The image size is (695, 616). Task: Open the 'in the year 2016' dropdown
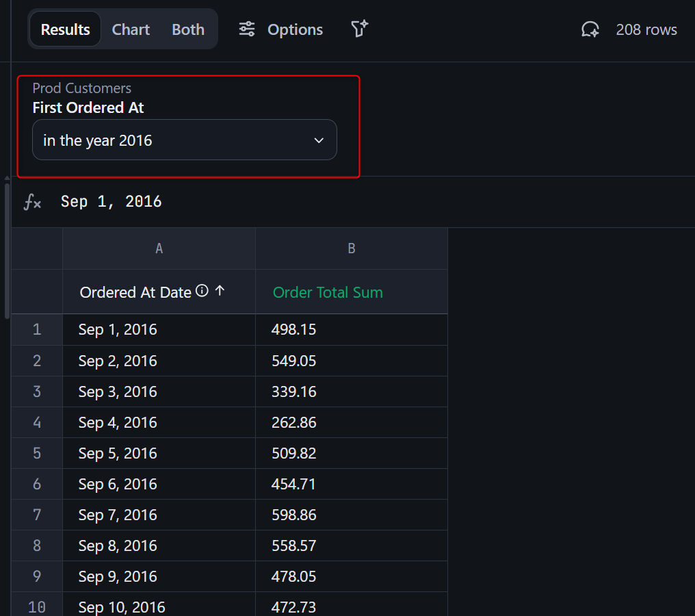[184, 140]
